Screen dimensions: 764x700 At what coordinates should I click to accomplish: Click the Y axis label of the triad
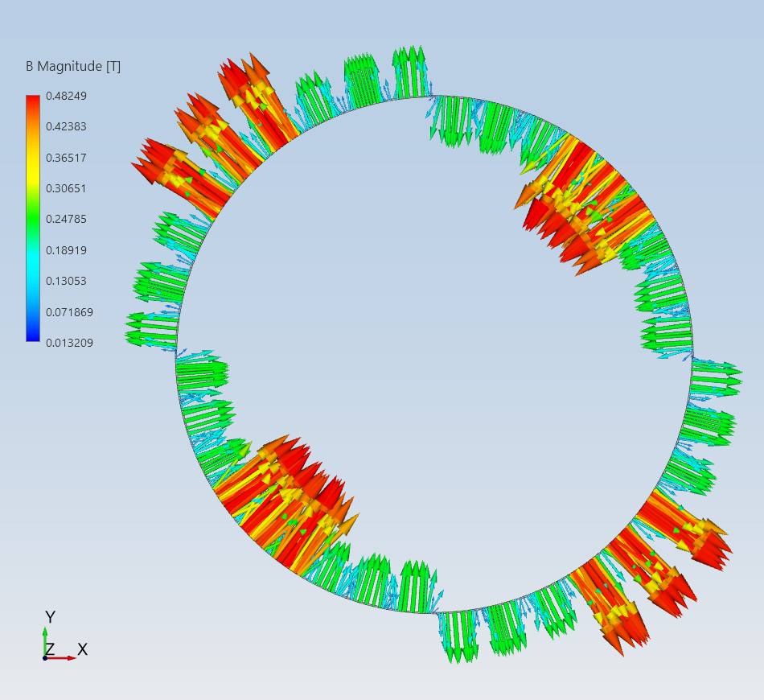(x=50, y=617)
